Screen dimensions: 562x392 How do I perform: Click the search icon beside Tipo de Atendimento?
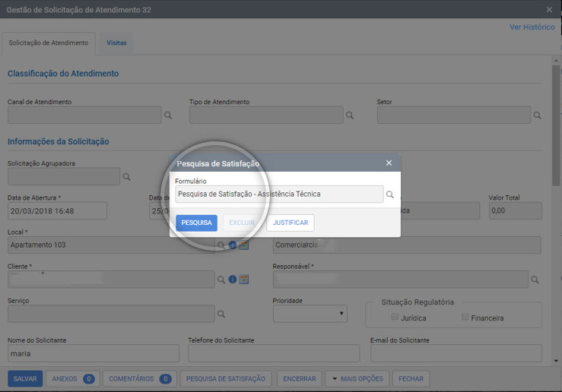click(x=350, y=115)
